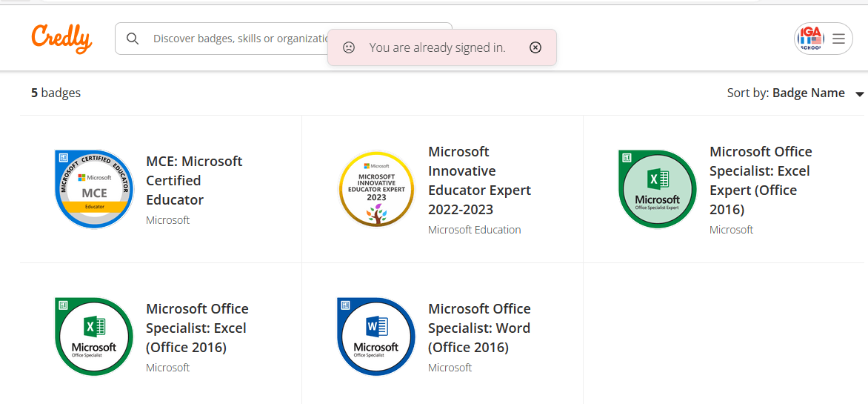This screenshot has width=868, height=404.
Task: Open the Word (Office 2016) badge image
Action: click(x=376, y=337)
